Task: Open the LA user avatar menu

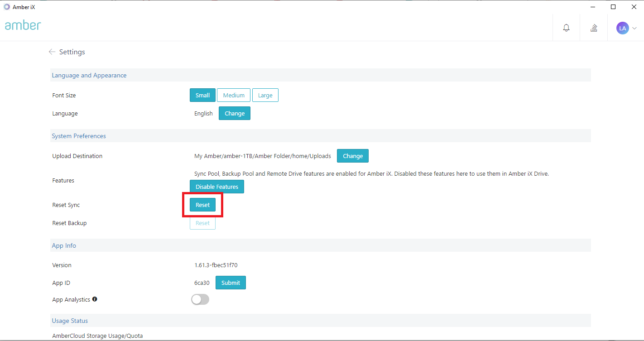Action: pos(623,28)
